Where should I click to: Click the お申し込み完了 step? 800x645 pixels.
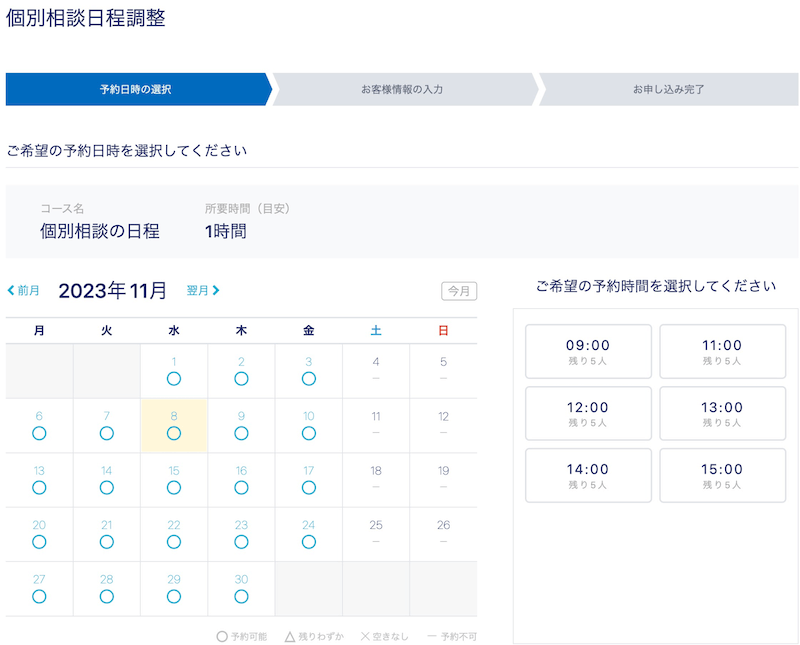coord(668,89)
